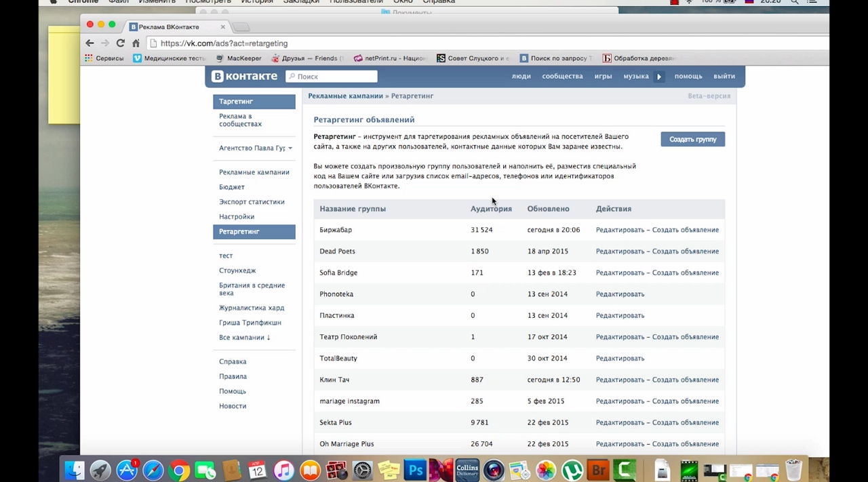Screen dimensions: 868x482
Task: Open Adobe Bridge from the Dock
Action: [x=598, y=470]
